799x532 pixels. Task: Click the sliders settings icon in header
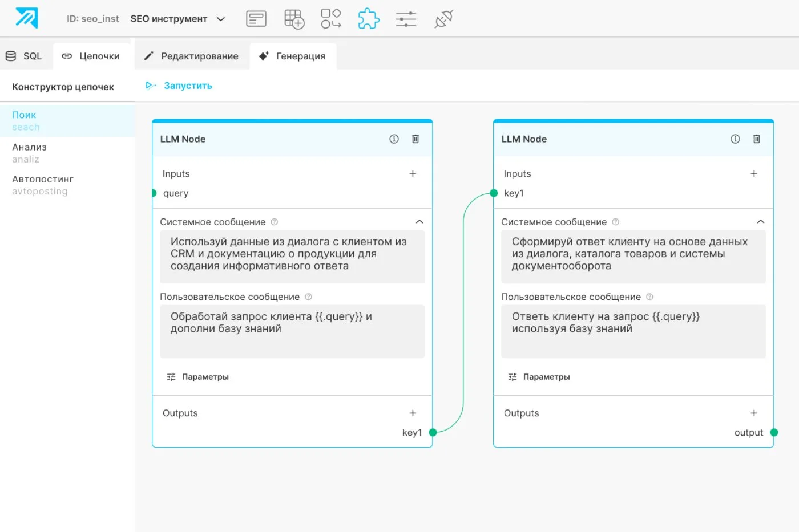pyautogui.click(x=406, y=19)
